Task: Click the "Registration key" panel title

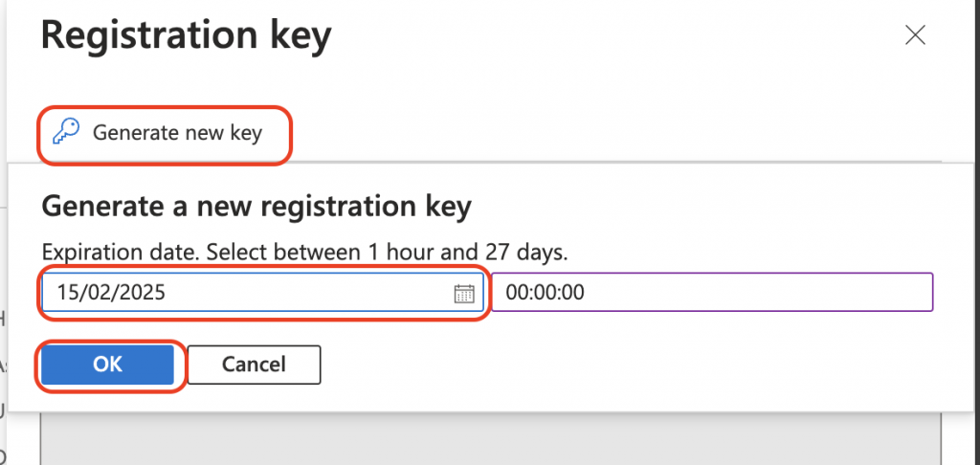Action: pyautogui.click(x=187, y=36)
